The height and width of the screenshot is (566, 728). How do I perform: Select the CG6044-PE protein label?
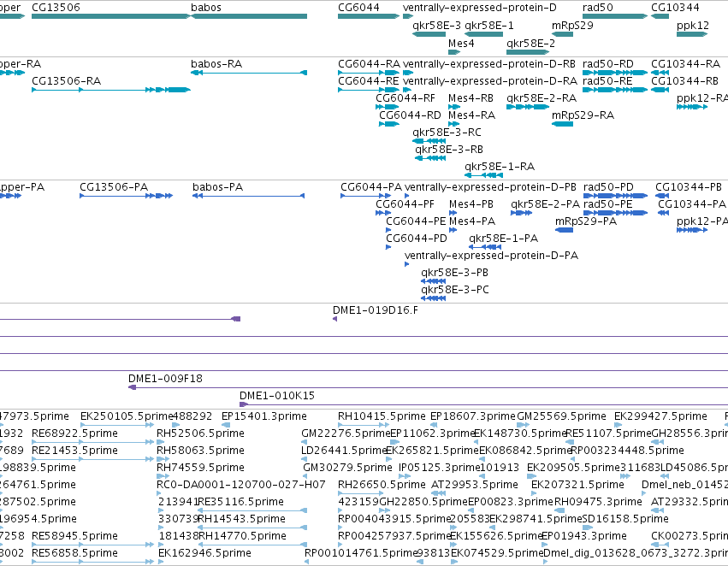coord(416,221)
